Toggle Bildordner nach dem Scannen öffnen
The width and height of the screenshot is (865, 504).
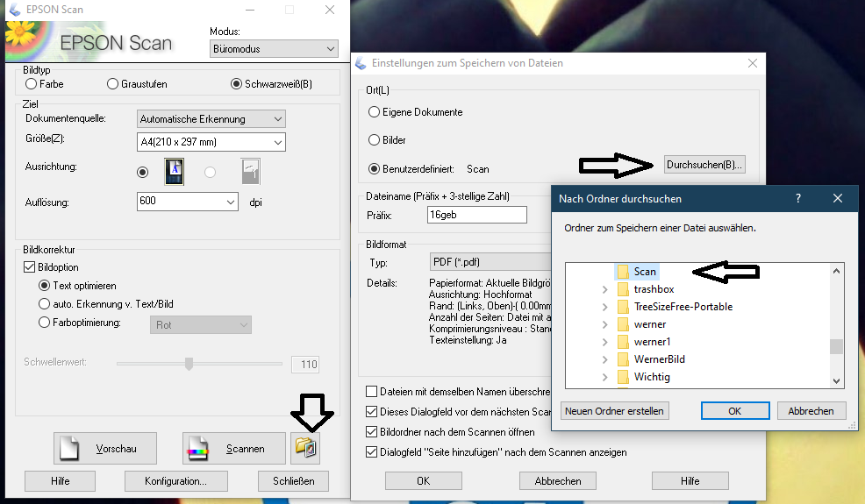coord(372,432)
